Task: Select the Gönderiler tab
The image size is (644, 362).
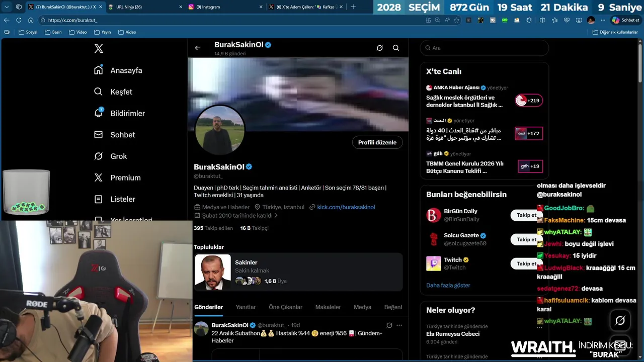Action: pyautogui.click(x=208, y=307)
